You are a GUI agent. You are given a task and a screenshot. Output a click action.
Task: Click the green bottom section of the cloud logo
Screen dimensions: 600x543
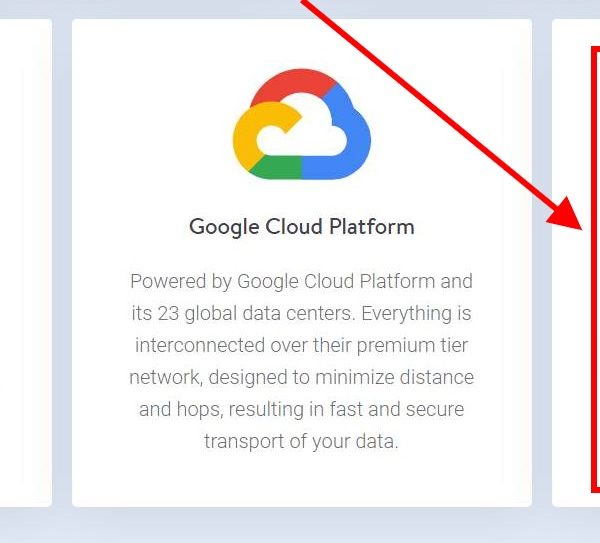click(281, 170)
